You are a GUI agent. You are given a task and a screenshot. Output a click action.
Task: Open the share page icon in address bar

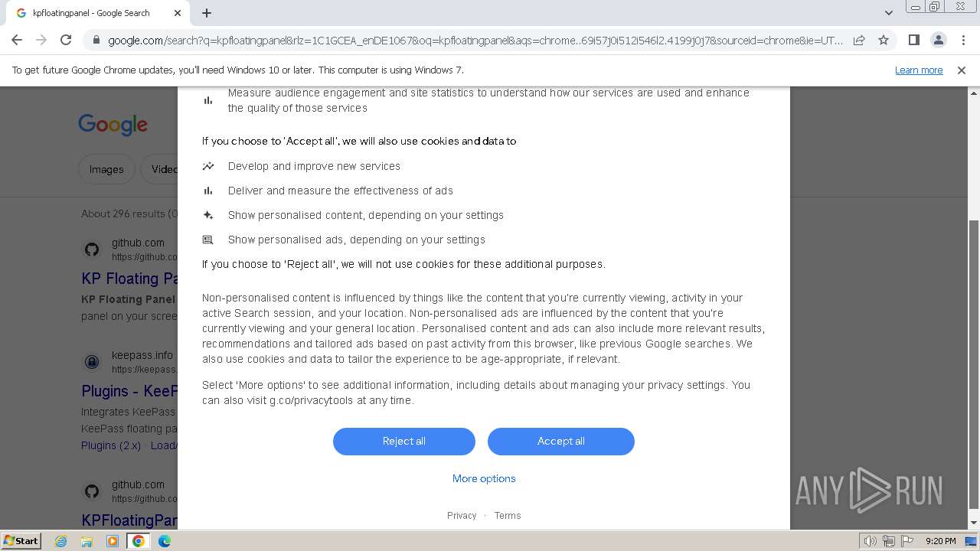(x=859, y=41)
